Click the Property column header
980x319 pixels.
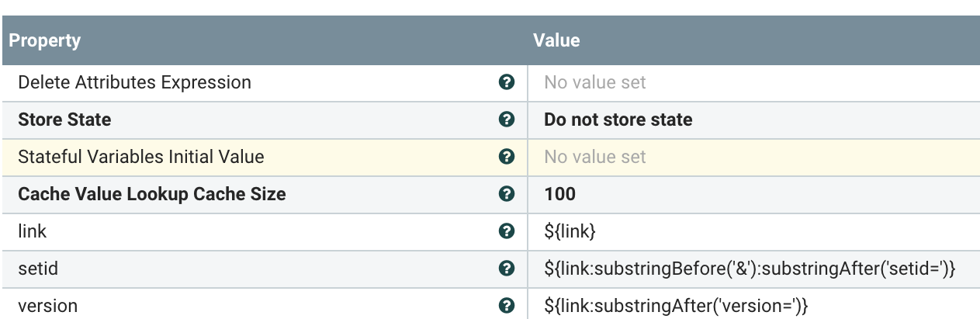(x=45, y=40)
